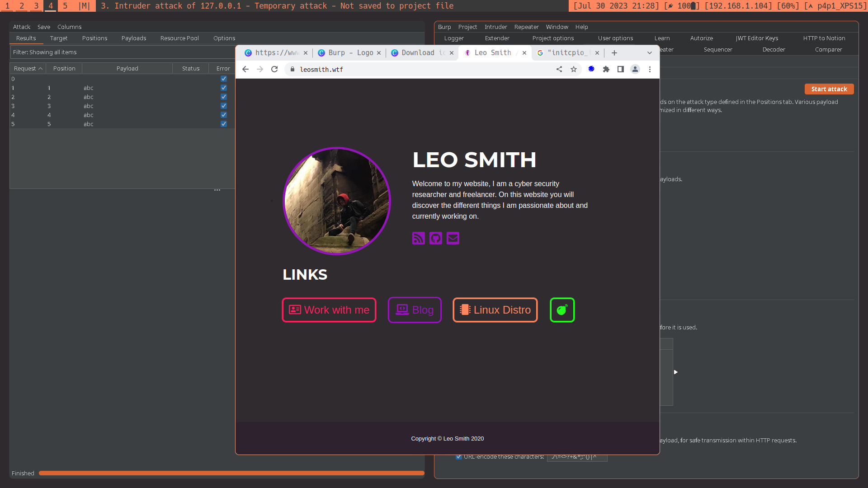Sort by Request column header arrow
This screenshot has height=488, width=868.
(x=41, y=69)
